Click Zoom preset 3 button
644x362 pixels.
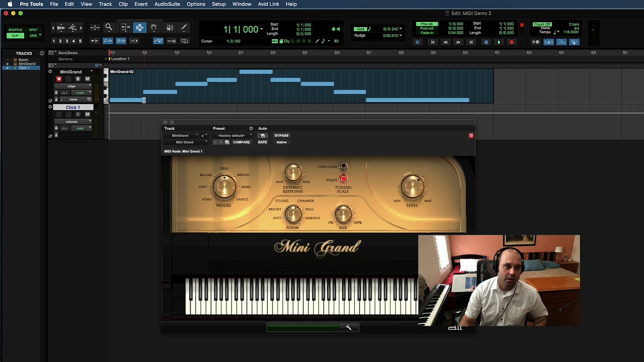pos(67,41)
